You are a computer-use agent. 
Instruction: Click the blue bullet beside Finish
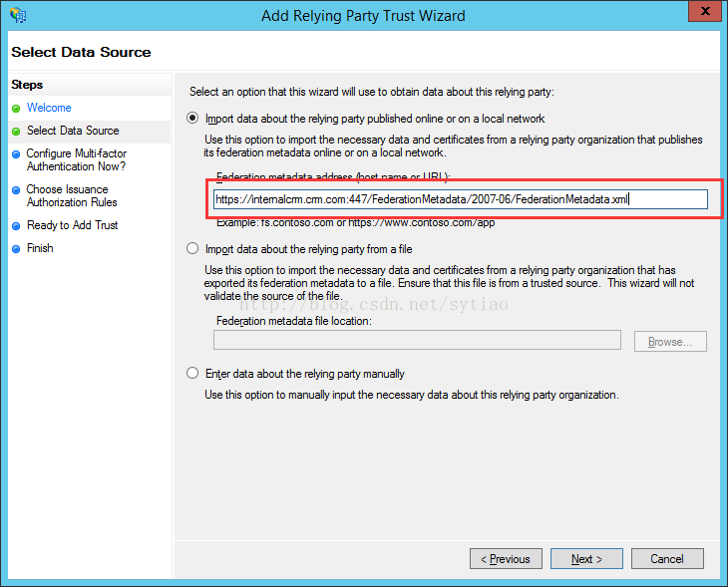[16, 249]
